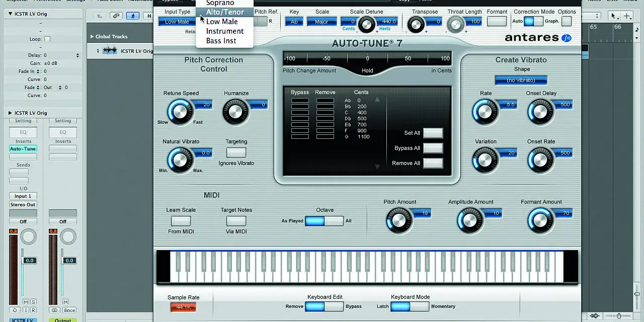Toggle Bypass box for note Ab
The image size is (644, 322).
pos(300,101)
